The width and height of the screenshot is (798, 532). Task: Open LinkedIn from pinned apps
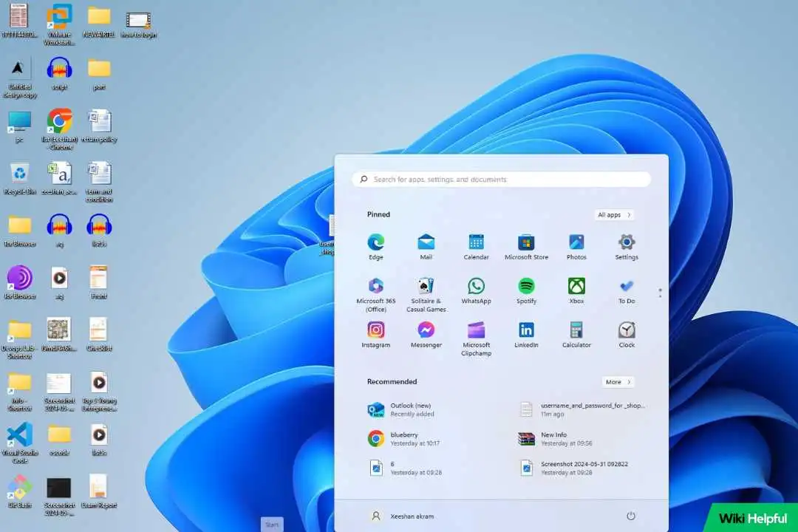(526, 335)
